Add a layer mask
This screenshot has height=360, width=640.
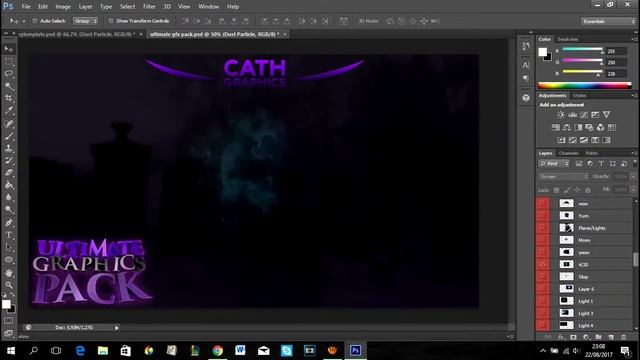(573, 337)
